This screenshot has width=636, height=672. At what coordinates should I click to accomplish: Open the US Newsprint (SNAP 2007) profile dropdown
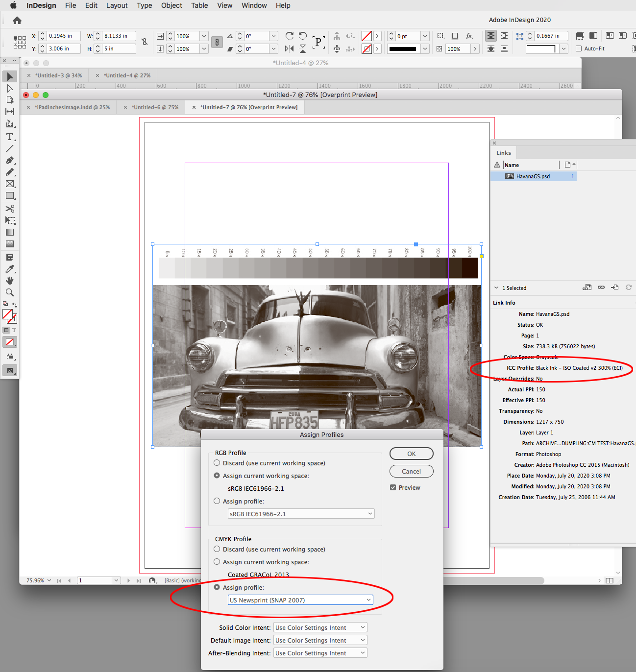pos(300,600)
